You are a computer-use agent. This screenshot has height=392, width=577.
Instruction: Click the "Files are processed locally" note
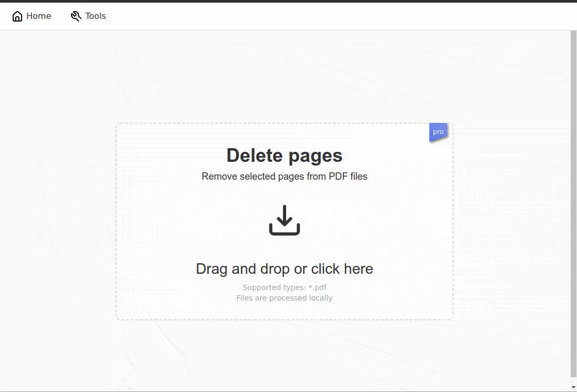285,298
